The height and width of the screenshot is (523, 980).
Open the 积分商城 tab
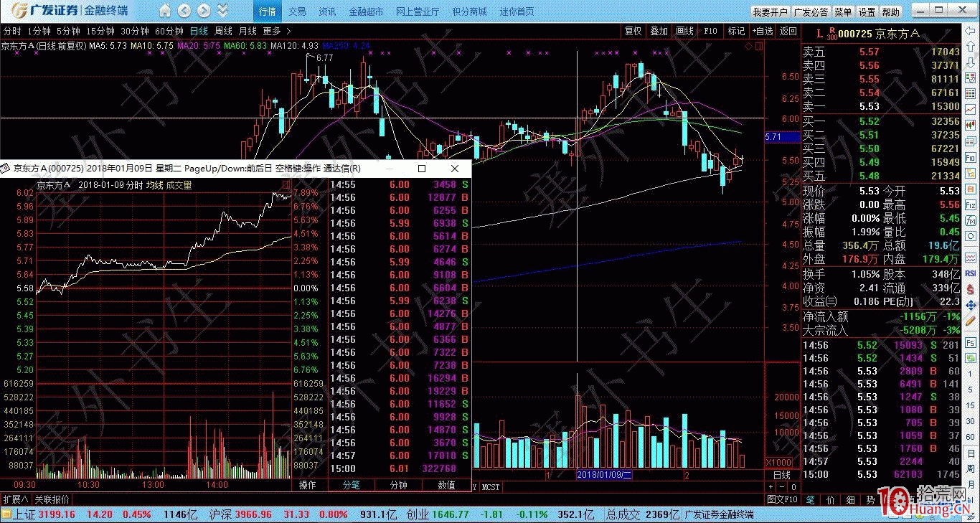pos(469,11)
